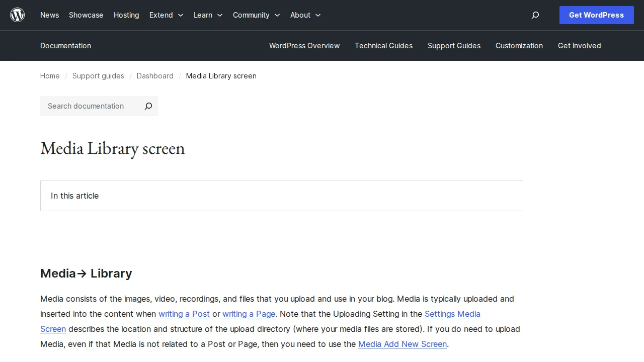Navigate to the Hosting menu item
Viewport: 644px width, 362px height.
click(x=126, y=15)
